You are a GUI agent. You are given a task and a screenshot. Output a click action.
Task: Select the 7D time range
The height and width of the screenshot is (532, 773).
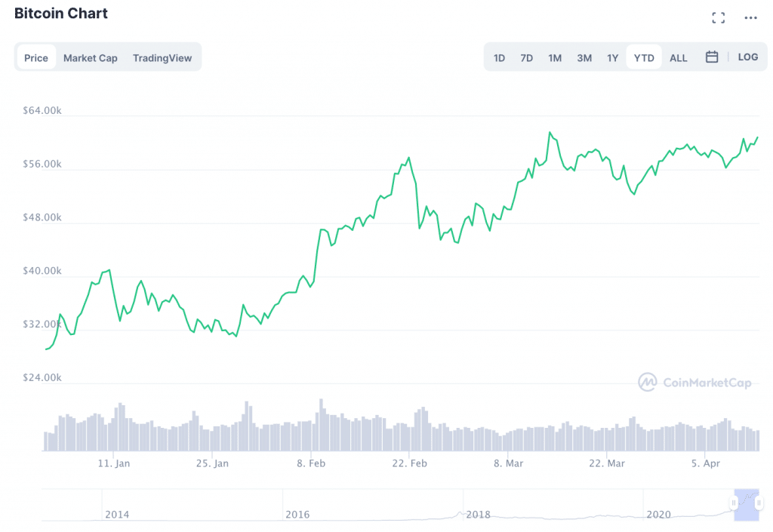(527, 58)
